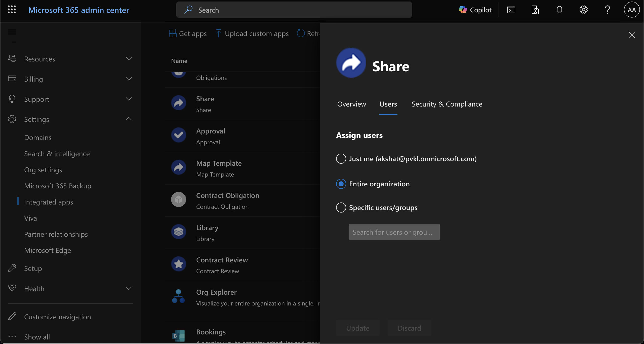Expand the Resources section chevron

[x=129, y=59]
